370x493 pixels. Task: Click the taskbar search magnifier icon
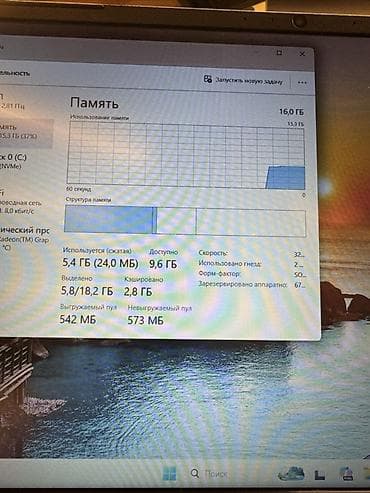195,473
